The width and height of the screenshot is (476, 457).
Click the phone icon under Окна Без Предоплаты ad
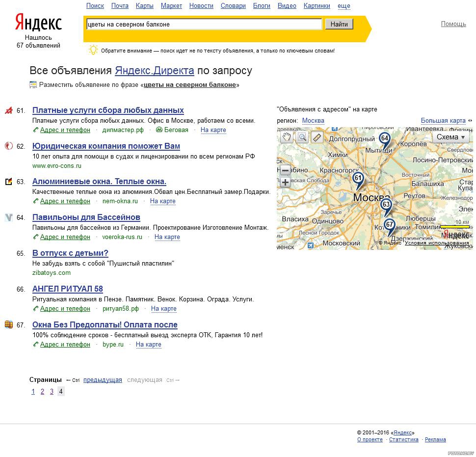[36, 344]
